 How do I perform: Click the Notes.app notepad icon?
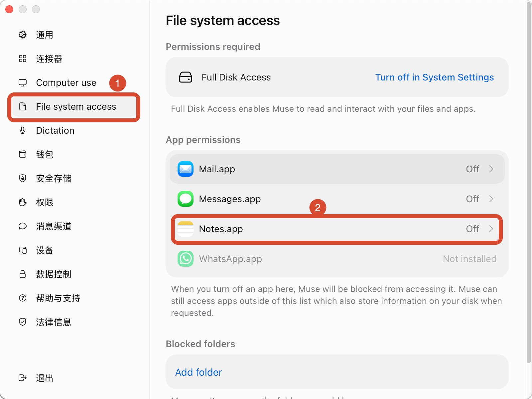pyautogui.click(x=186, y=229)
